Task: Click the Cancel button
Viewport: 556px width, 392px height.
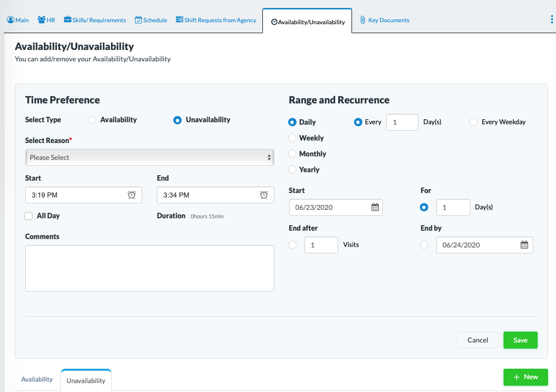Action: point(478,340)
